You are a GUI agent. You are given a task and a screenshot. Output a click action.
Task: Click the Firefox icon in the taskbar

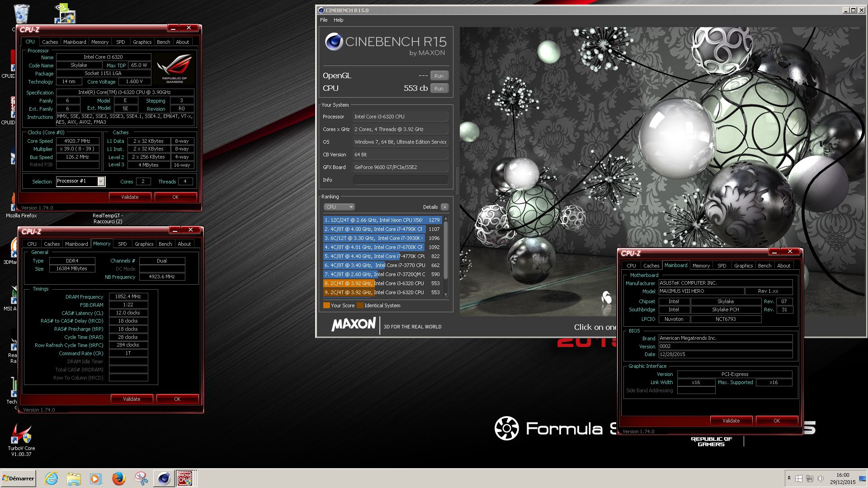pos(118,479)
